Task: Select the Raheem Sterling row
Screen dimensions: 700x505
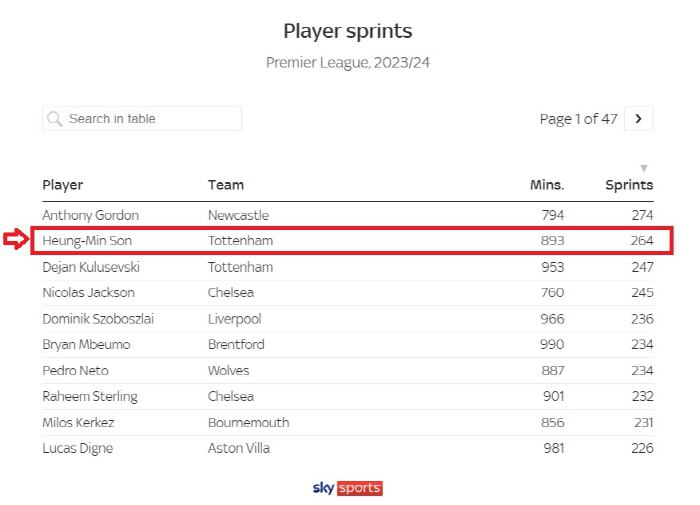Action: click(x=348, y=396)
